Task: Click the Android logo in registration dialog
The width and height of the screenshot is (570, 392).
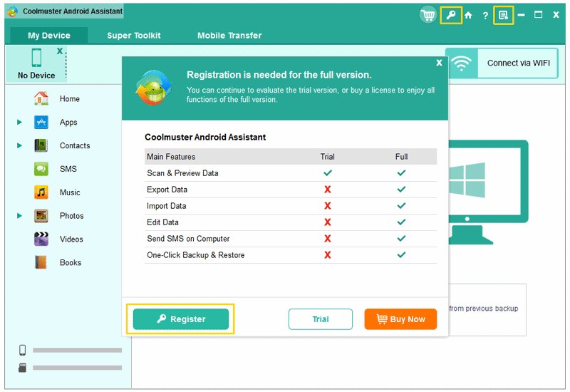Action: (154, 88)
